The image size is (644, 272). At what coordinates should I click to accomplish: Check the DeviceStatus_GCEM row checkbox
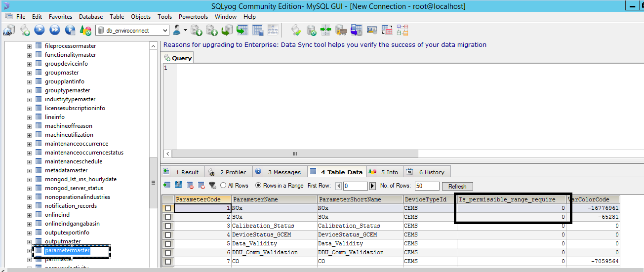(x=168, y=235)
